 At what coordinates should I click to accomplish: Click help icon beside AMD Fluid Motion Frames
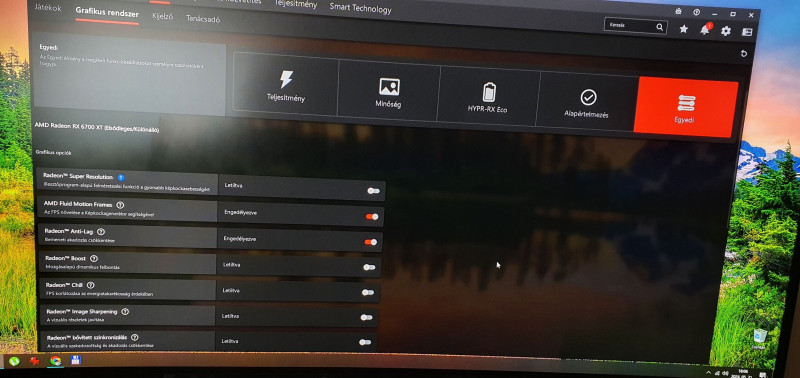(x=120, y=205)
